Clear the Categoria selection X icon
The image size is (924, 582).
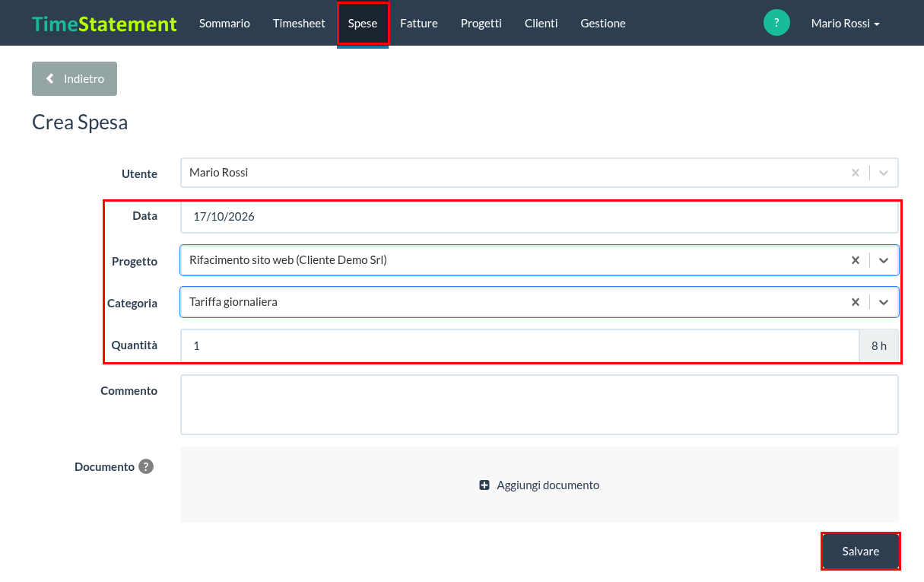click(x=856, y=302)
